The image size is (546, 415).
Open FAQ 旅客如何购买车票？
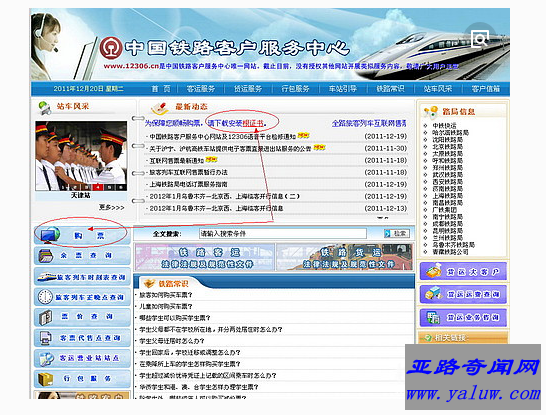(x=166, y=295)
